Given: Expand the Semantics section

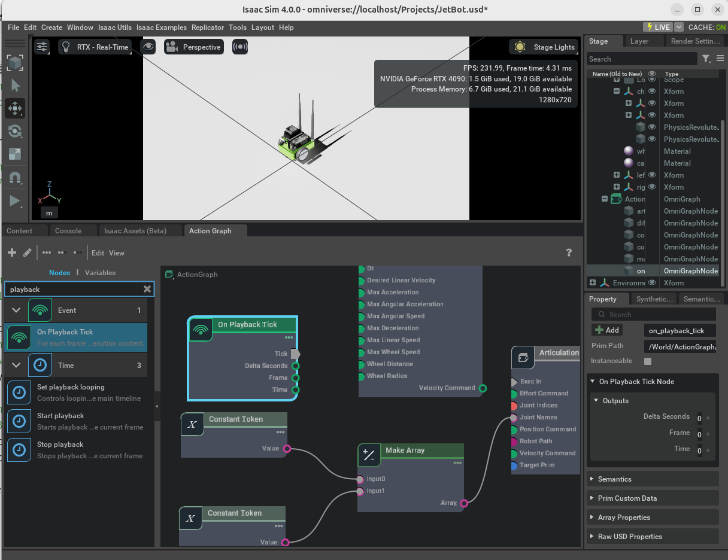Looking at the screenshot, I should pos(653,479).
